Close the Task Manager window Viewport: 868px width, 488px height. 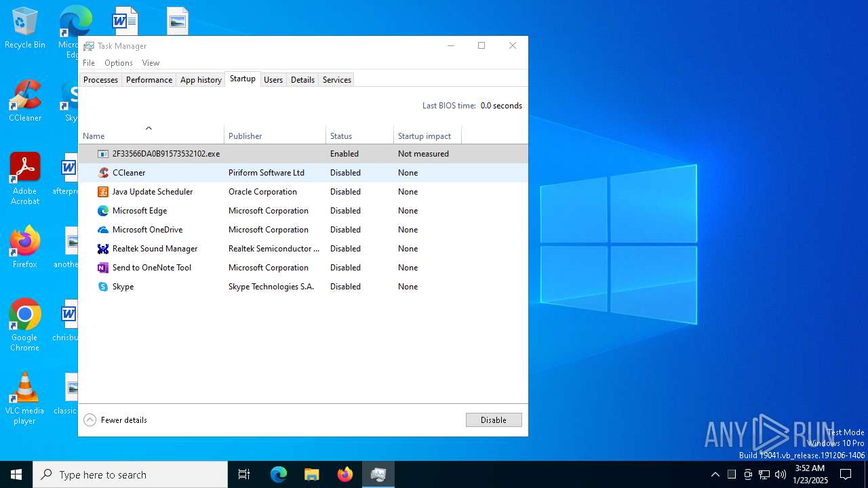[513, 46]
